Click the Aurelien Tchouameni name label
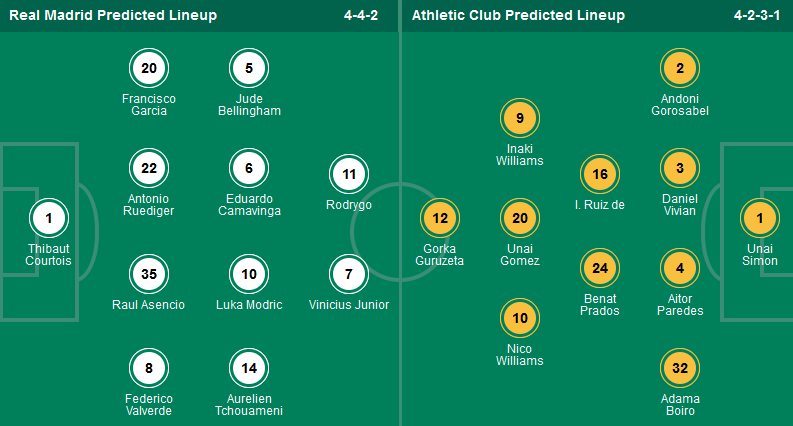The height and width of the screenshot is (426, 793). point(249,405)
